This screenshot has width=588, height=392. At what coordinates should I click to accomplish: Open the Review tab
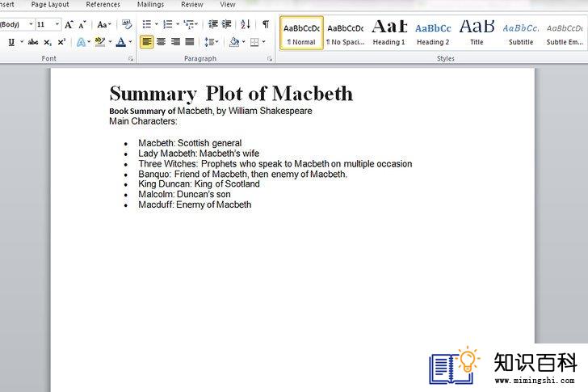click(192, 5)
